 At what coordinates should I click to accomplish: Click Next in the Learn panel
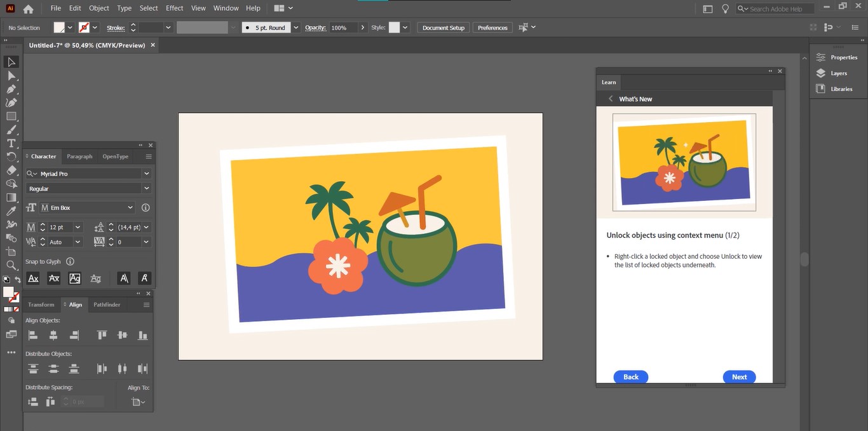pos(739,377)
